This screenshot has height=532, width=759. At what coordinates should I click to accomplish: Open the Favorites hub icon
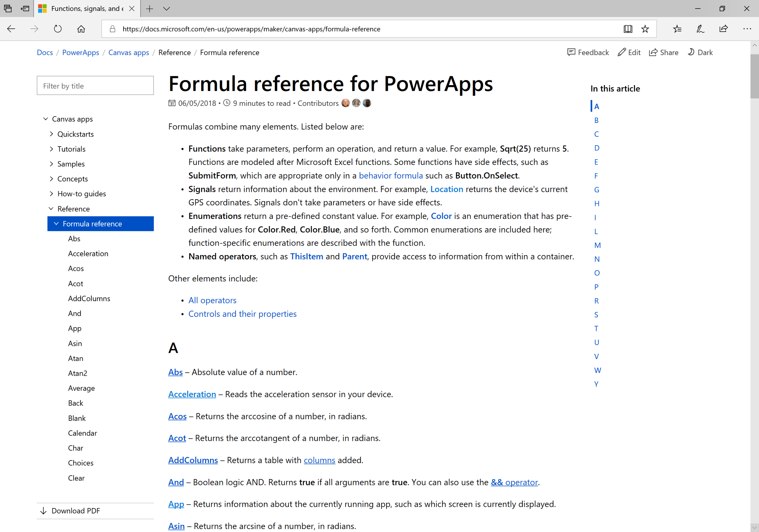(677, 29)
